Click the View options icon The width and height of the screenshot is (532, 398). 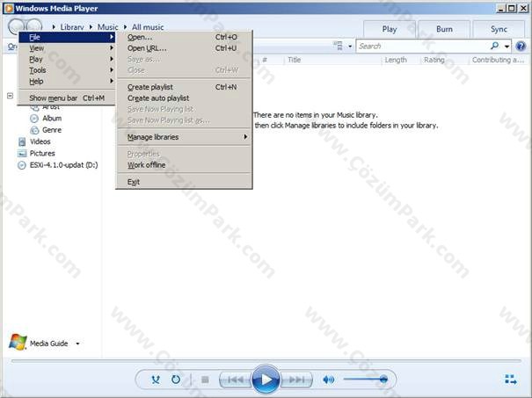(338, 46)
